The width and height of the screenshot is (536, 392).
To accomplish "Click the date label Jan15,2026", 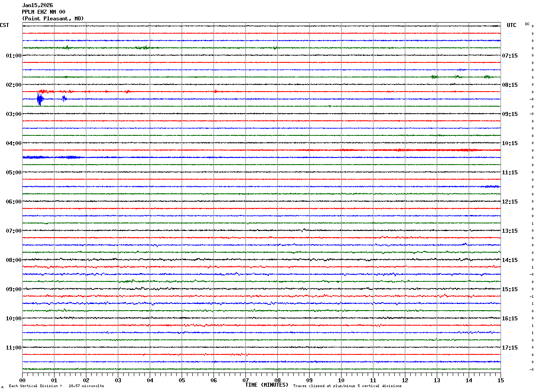I will [38, 5].
